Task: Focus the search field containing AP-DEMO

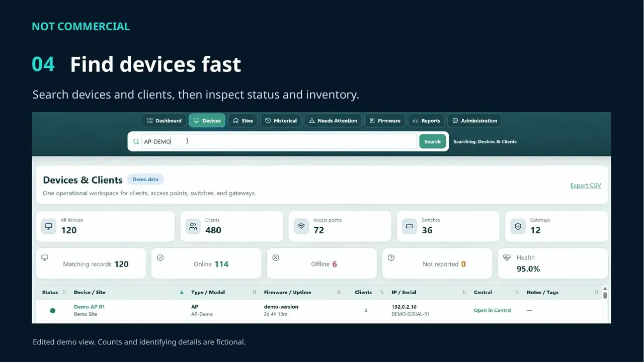Action: (279, 141)
